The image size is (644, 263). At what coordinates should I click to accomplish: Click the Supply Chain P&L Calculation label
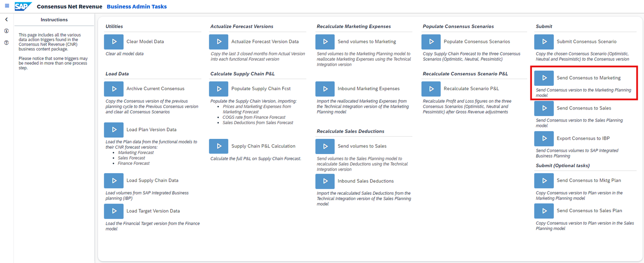263,146
